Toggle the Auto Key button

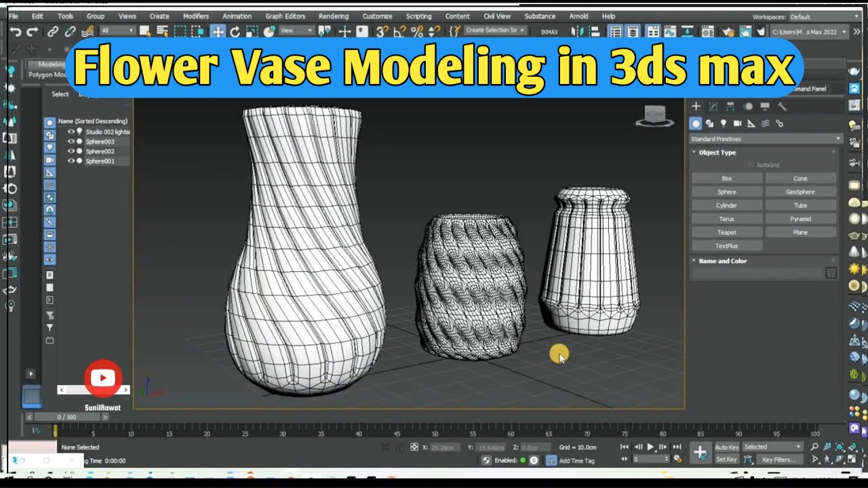coord(726,447)
